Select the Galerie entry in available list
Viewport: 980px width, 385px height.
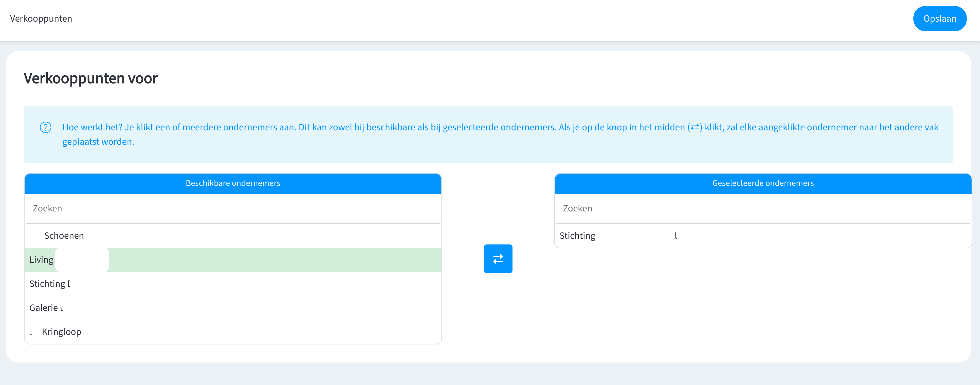46,308
